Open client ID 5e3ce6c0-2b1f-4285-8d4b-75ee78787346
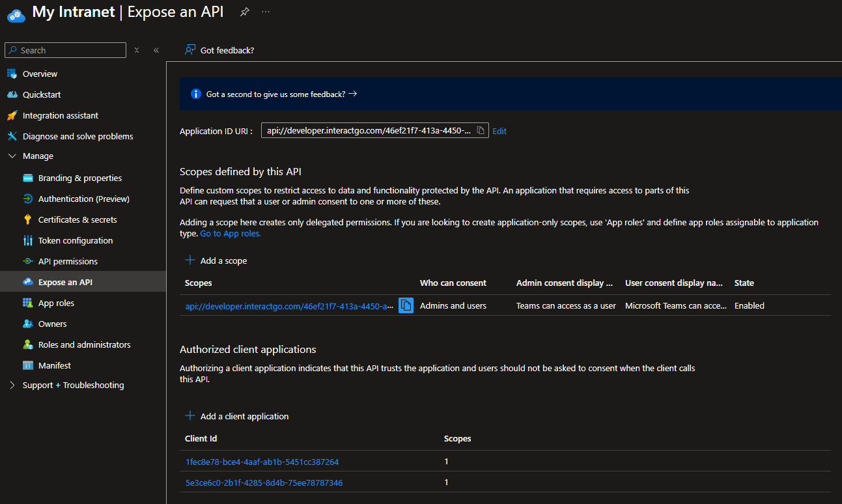 coord(264,483)
